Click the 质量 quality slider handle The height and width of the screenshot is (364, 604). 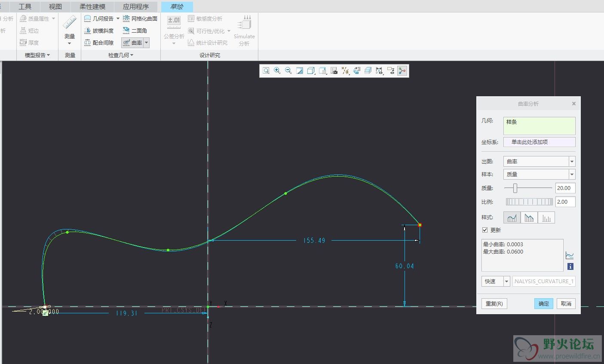515,188
